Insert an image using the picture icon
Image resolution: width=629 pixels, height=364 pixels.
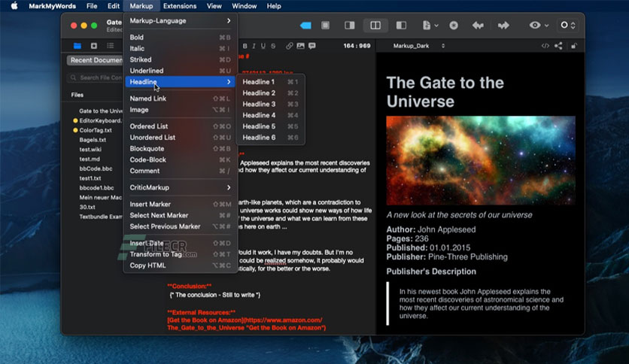coord(300,46)
